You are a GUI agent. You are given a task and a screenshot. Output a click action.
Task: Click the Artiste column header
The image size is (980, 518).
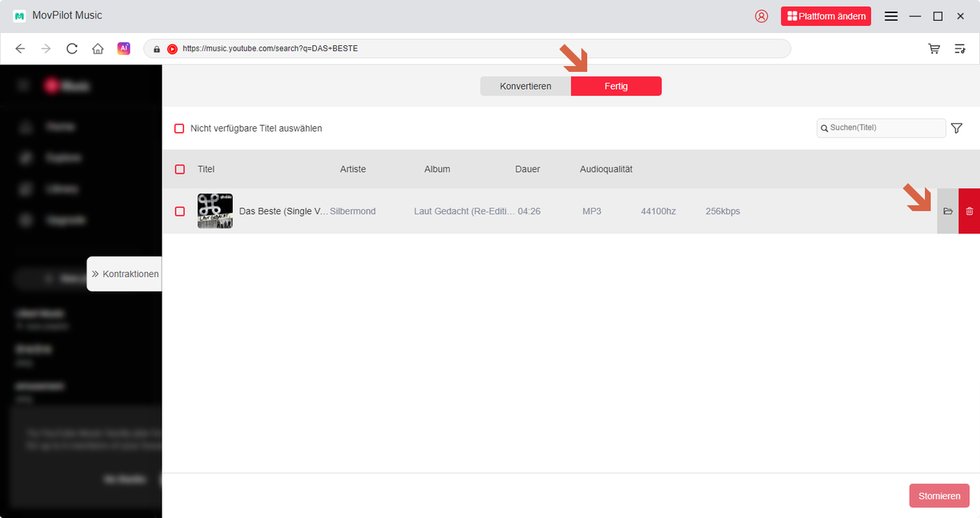click(353, 169)
